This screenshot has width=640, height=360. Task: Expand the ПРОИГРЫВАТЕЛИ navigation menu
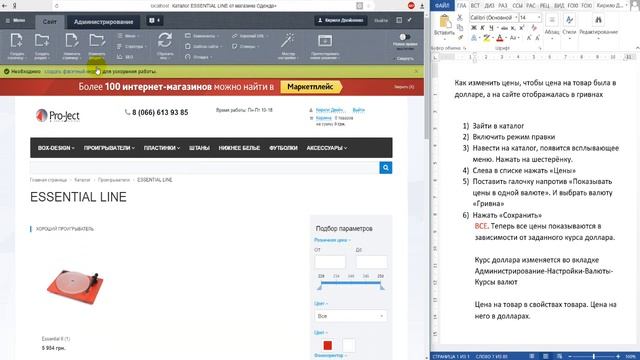tap(109, 148)
